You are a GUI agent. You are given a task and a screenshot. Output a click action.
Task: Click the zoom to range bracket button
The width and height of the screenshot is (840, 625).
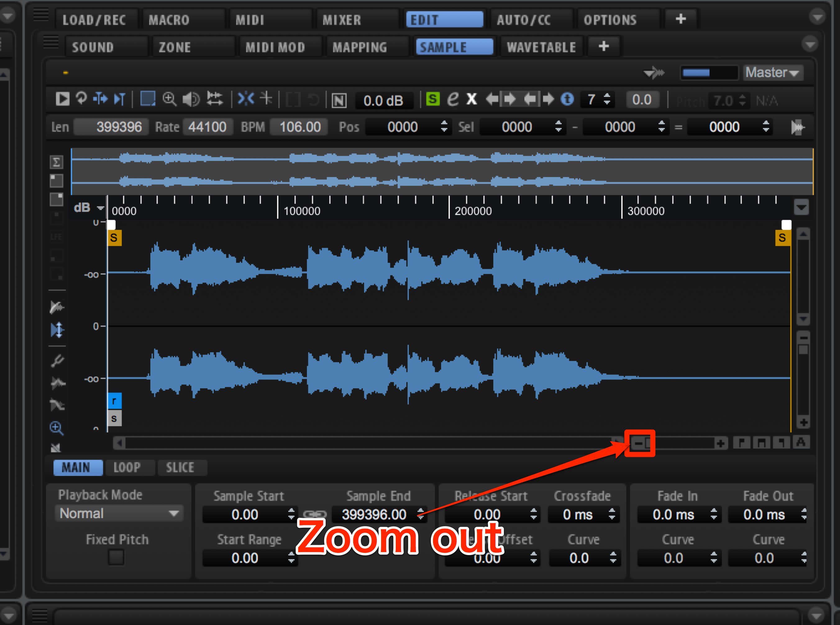click(761, 442)
